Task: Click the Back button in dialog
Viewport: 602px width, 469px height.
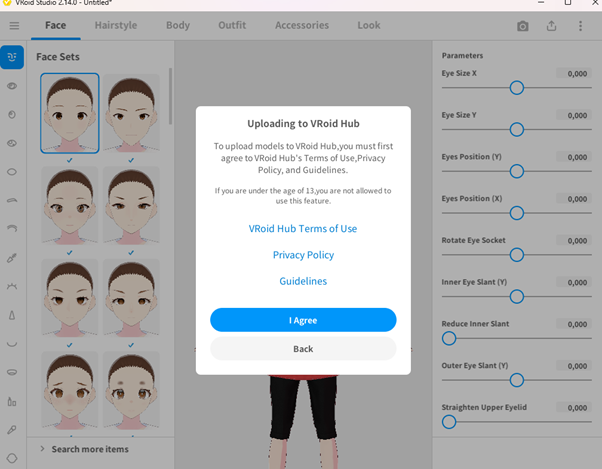Action: click(x=303, y=349)
